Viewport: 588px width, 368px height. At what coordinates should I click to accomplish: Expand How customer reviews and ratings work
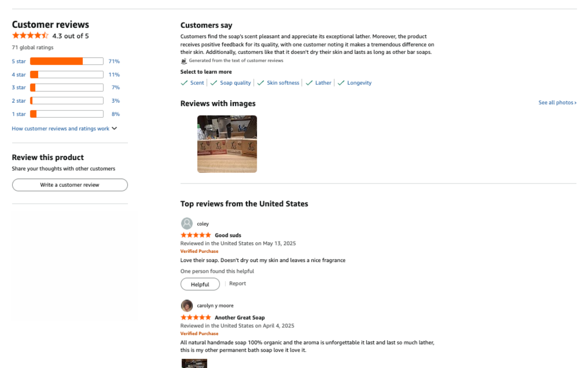coord(64,129)
